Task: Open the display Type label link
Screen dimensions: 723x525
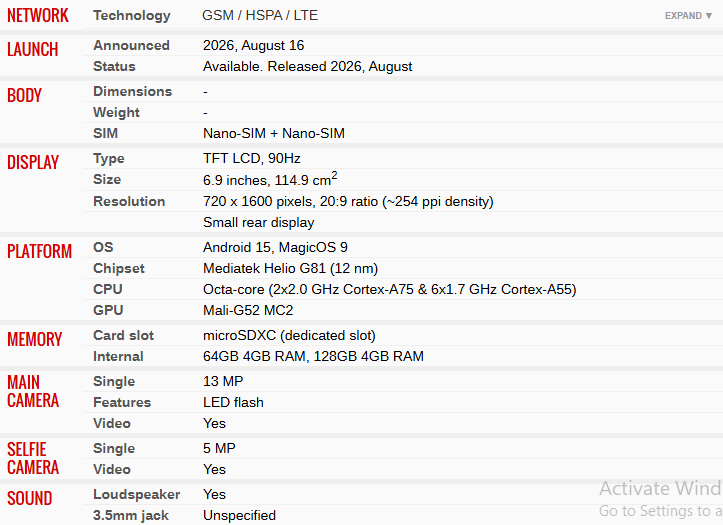Action: click(x=109, y=159)
